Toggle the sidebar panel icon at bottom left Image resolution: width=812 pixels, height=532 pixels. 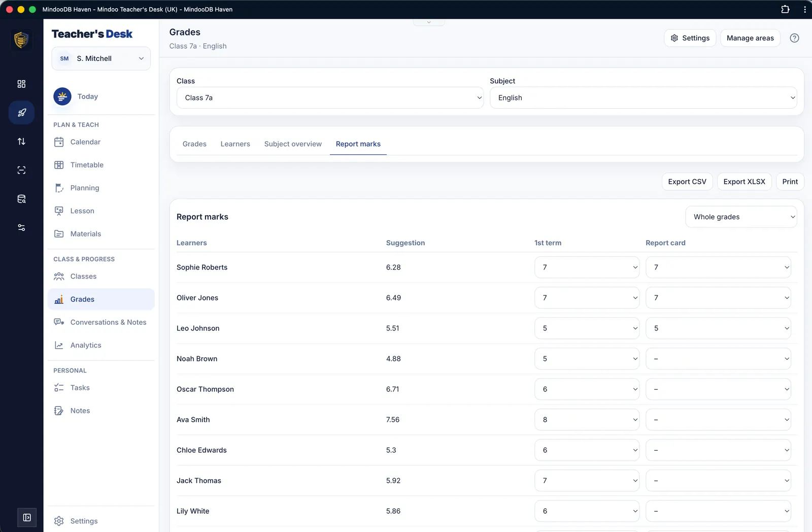[27, 518]
